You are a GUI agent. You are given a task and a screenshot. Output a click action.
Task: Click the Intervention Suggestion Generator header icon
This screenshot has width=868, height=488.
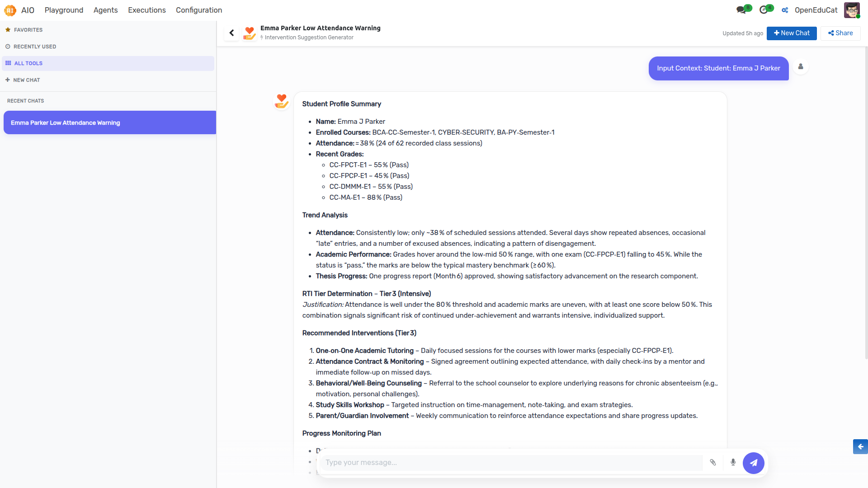click(x=250, y=33)
